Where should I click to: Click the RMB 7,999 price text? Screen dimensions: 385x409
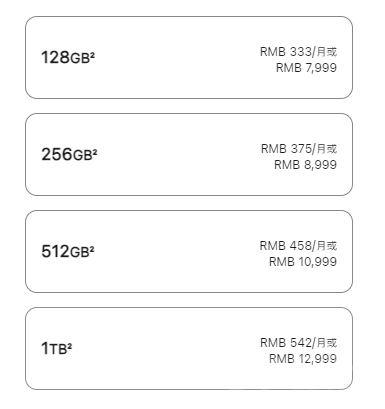click(x=306, y=68)
